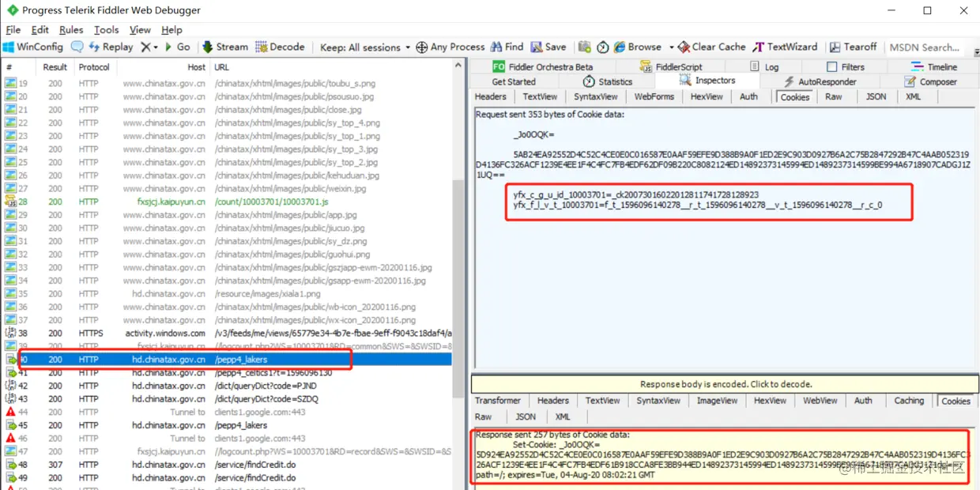This screenshot has height=490, width=980.
Task: Select response Caching tab
Action: [x=909, y=401]
